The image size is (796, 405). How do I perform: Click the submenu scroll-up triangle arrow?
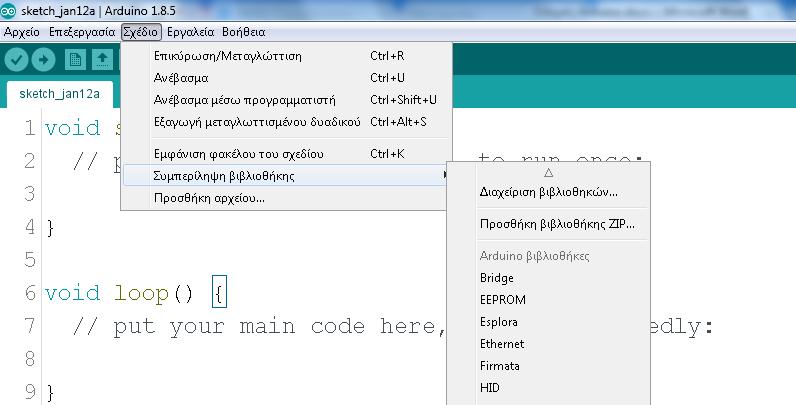[x=548, y=173]
